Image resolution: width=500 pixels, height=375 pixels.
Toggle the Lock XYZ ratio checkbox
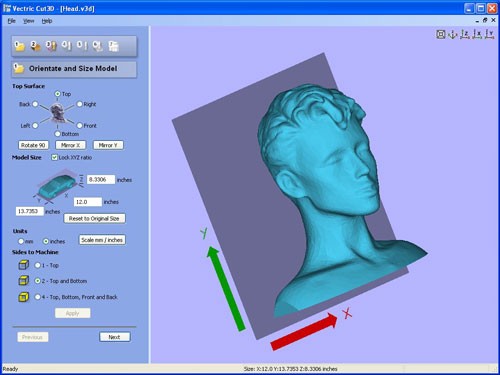pyautogui.click(x=55, y=157)
